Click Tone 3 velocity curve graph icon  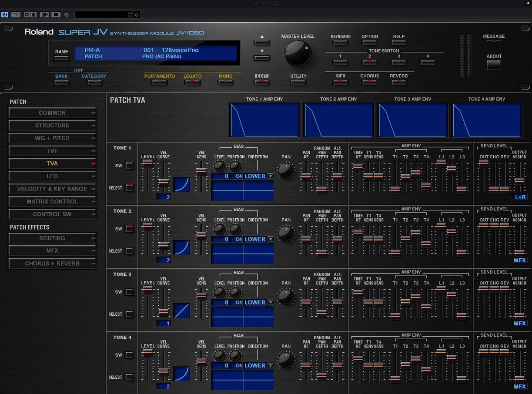click(182, 311)
